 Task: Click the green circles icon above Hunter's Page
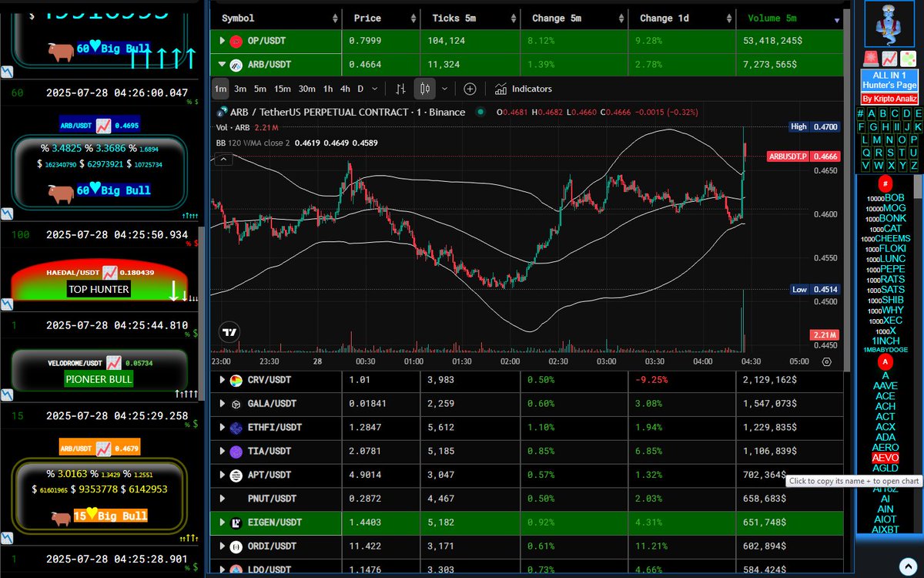909,58
